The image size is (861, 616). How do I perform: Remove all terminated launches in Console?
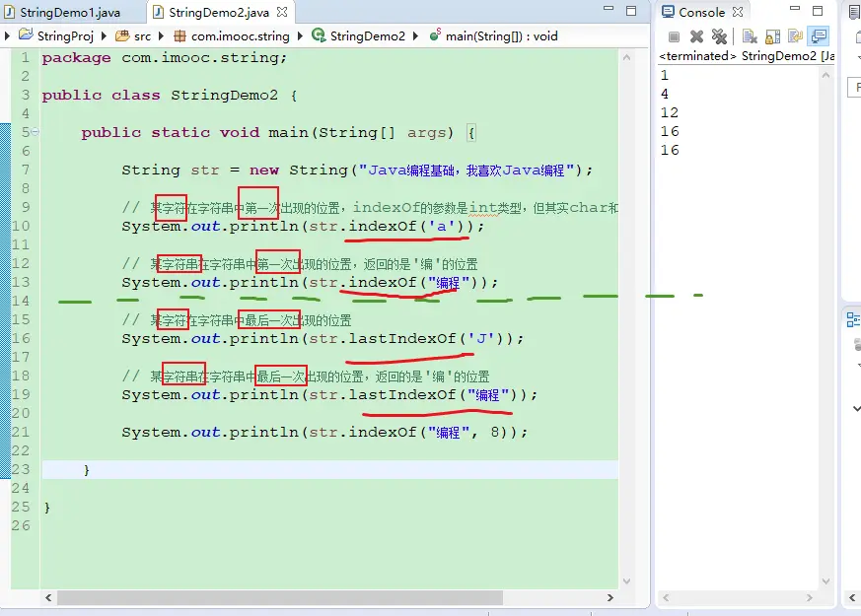pos(719,36)
